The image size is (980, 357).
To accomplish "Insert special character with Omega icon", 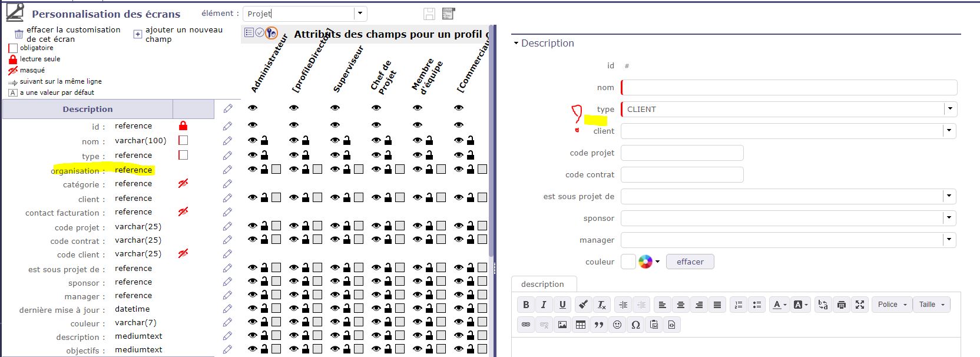I will (x=635, y=325).
